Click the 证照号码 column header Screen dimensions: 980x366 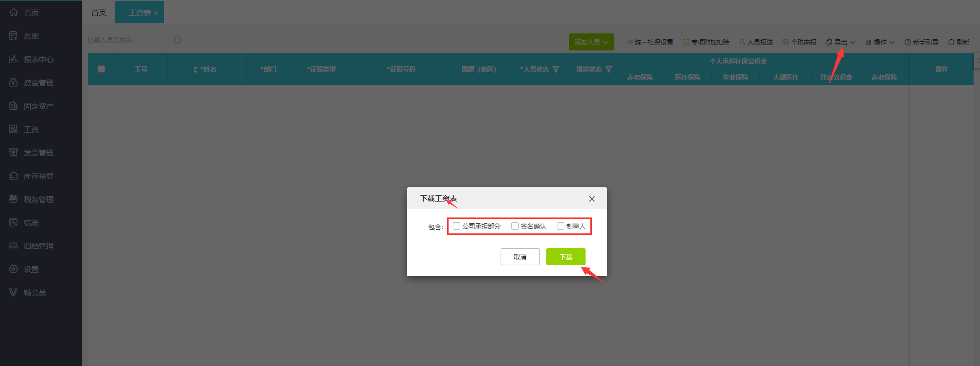[x=401, y=69]
